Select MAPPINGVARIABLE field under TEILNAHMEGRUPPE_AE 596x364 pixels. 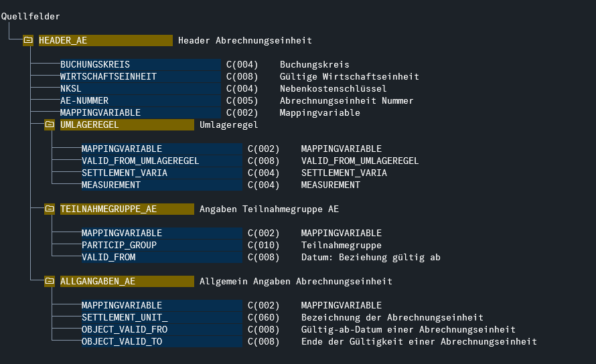(161, 234)
